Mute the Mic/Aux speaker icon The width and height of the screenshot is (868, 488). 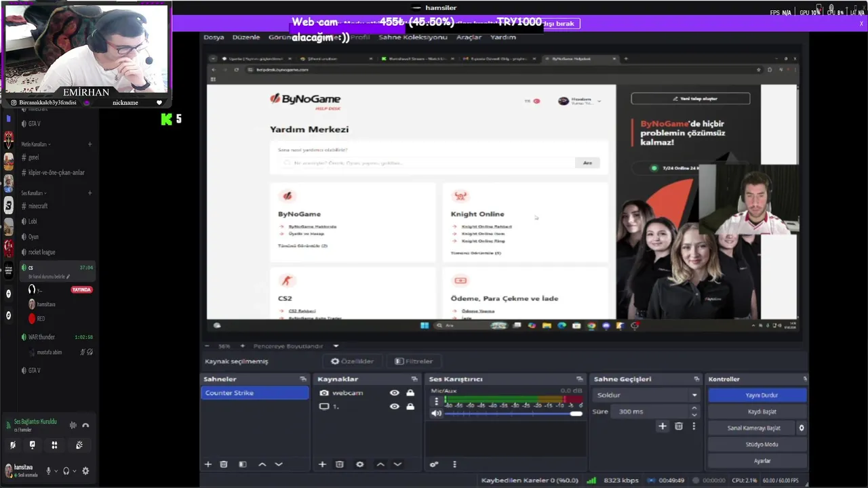point(436,413)
